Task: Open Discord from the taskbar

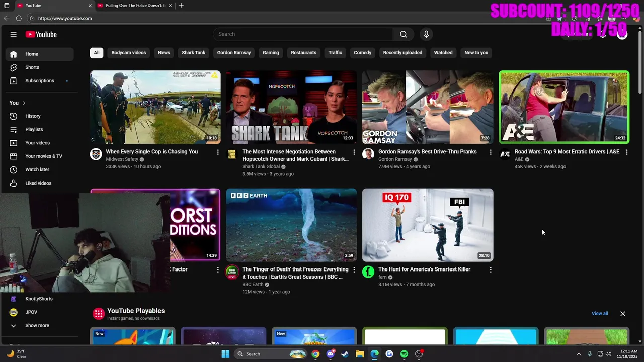Action: pyautogui.click(x=330, y=354)
